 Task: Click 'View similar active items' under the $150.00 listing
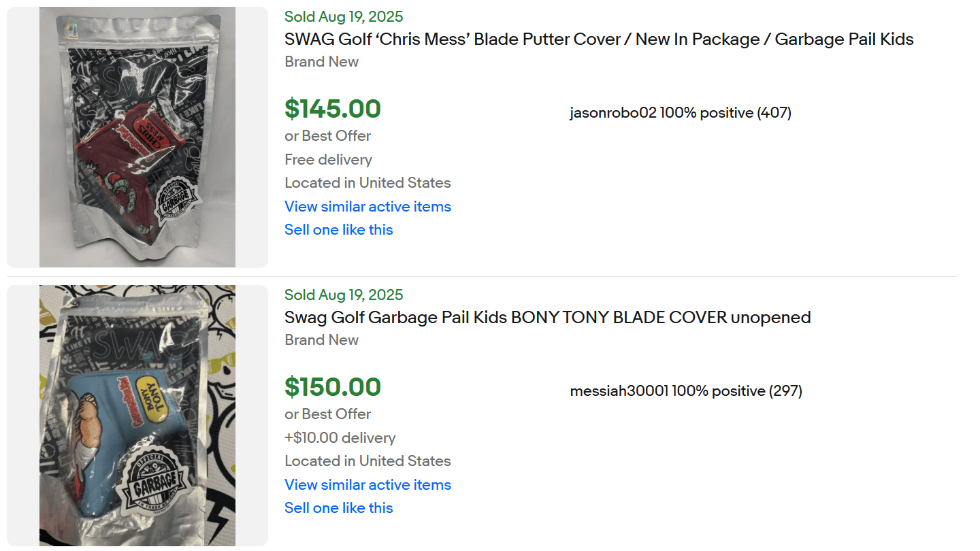(367, 484)
